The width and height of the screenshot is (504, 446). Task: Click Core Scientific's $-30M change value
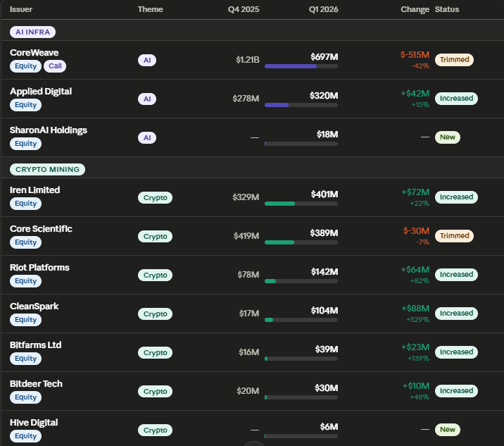click(x=416, y=230)
